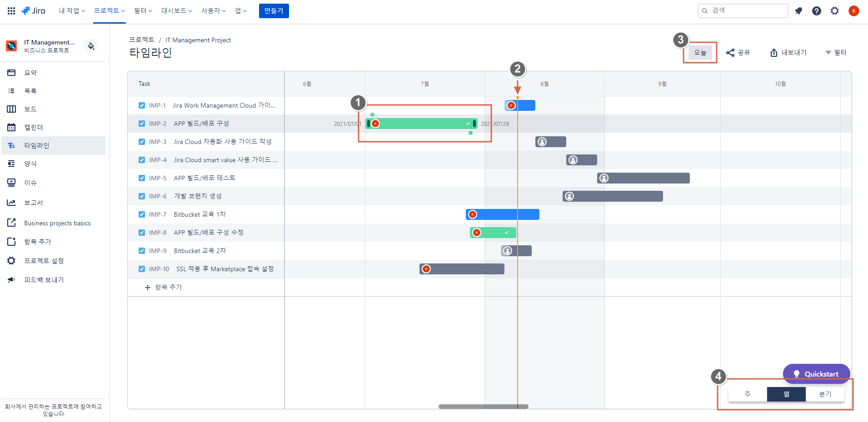868x422 pixels.
Task: Toggle the IMP-4 checkbox
Action: [142, 160]
